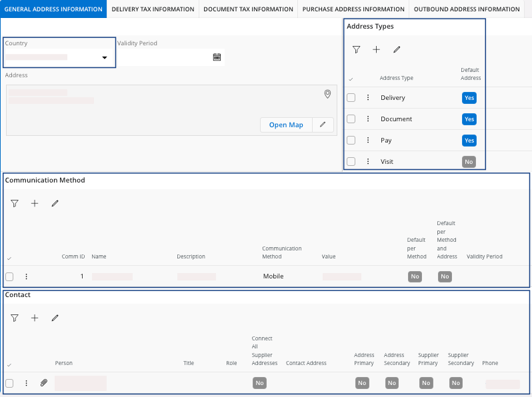
Task: Add a new address type with plus icon
Action: point(376,49)
